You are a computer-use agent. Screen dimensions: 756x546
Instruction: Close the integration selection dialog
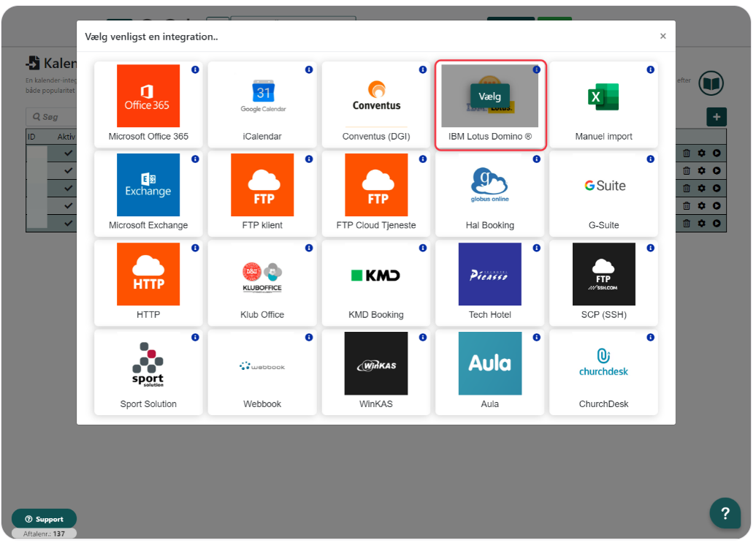[663, 36]
